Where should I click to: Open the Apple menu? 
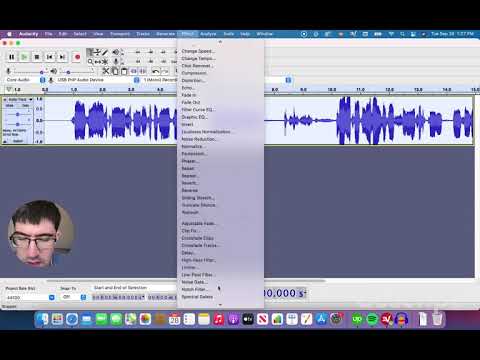[x=9, y=34]
